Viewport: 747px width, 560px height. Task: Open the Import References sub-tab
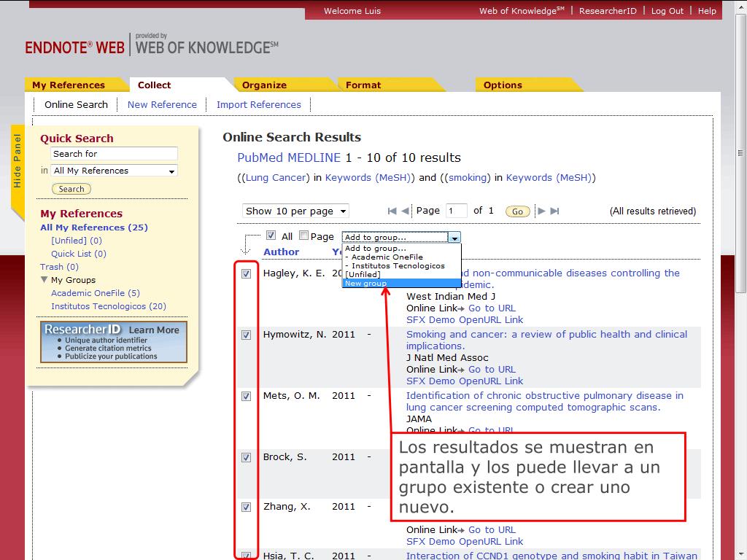[259, 105]
